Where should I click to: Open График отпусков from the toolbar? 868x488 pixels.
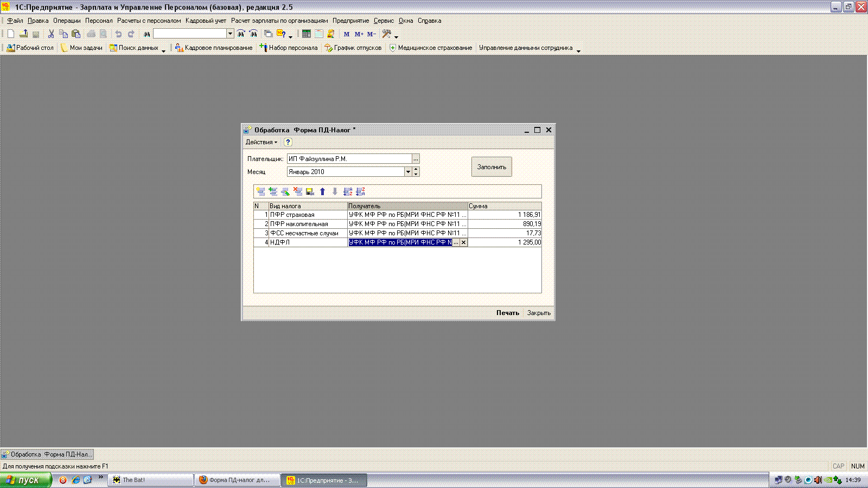(x=353, y=48)
